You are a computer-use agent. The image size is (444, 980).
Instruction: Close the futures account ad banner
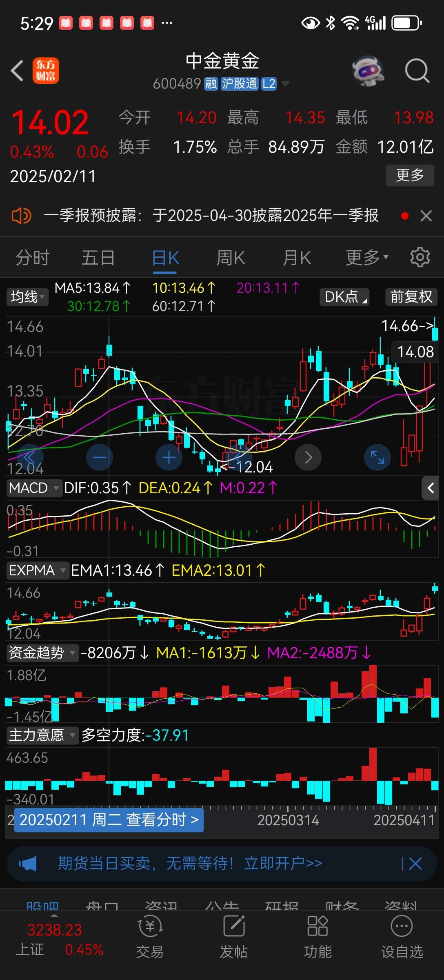(x=415, y=864)
